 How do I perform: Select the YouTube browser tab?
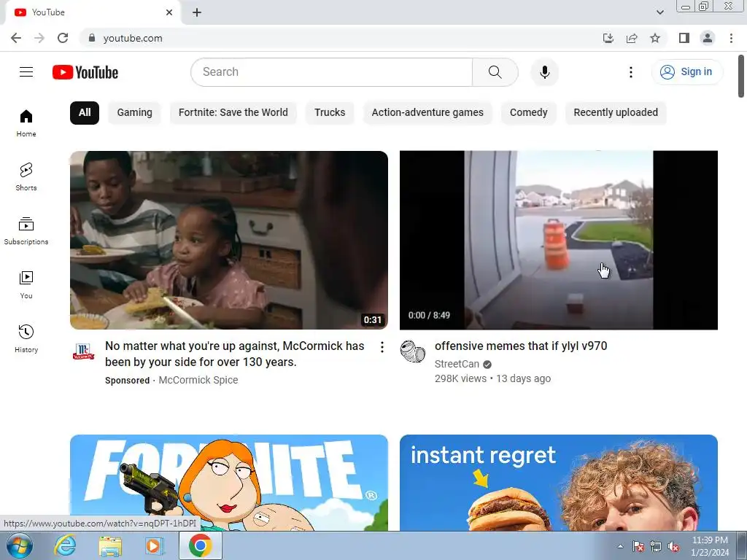coord(93,12)
